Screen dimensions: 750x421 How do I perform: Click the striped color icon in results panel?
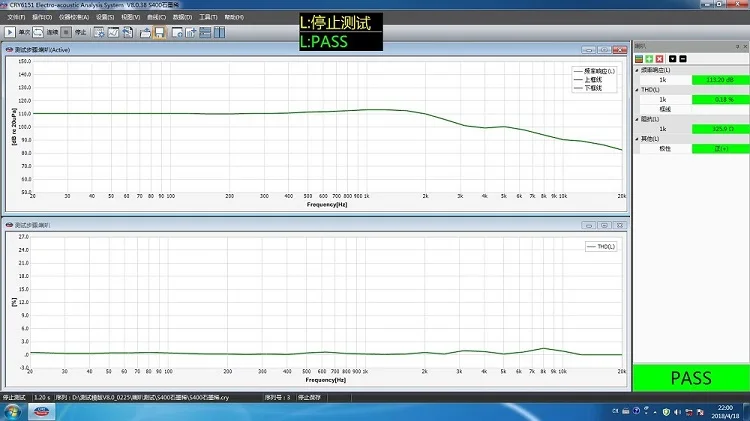click(639, 58)
